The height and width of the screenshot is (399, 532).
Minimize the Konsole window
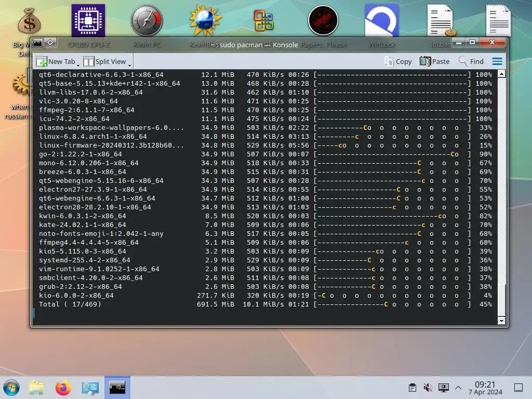[459, 43]
